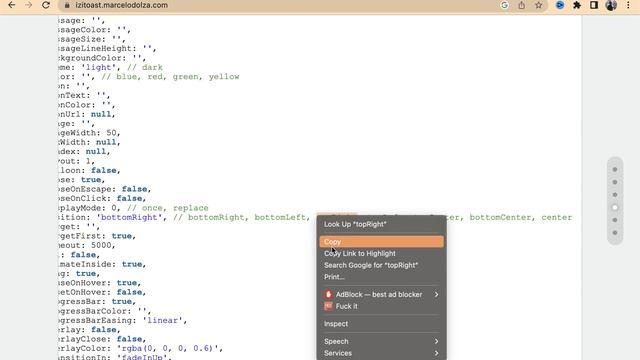Viewport: 640px width, 360px height.
Task: Bookmark this page with the star icon
Action: 539,5
